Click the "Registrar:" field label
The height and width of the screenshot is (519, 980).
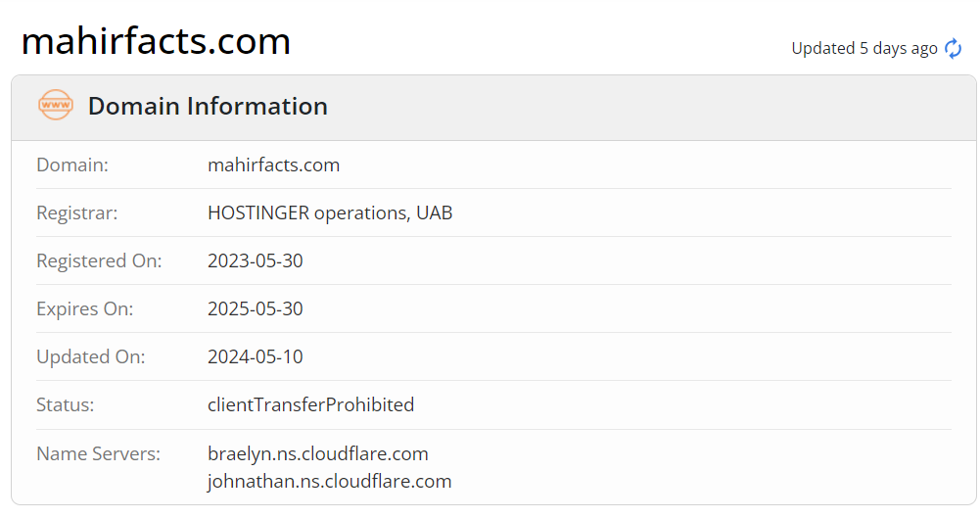76,212
